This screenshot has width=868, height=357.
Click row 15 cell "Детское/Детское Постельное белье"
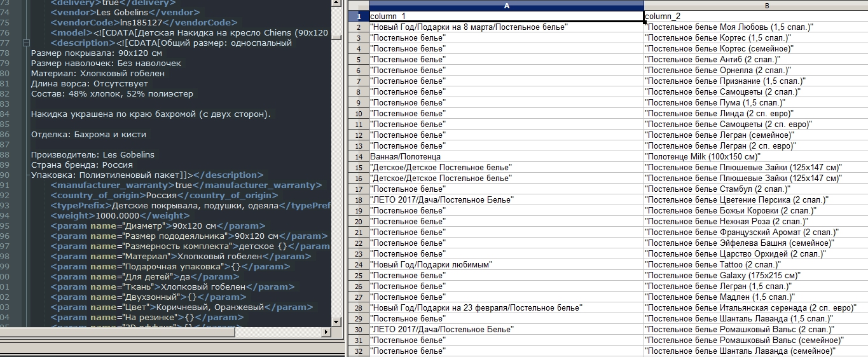tap(506, 168)
